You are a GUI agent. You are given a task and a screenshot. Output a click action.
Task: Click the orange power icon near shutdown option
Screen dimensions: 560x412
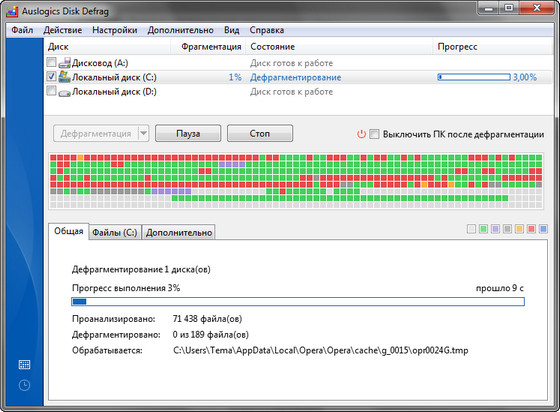(361, 134)
